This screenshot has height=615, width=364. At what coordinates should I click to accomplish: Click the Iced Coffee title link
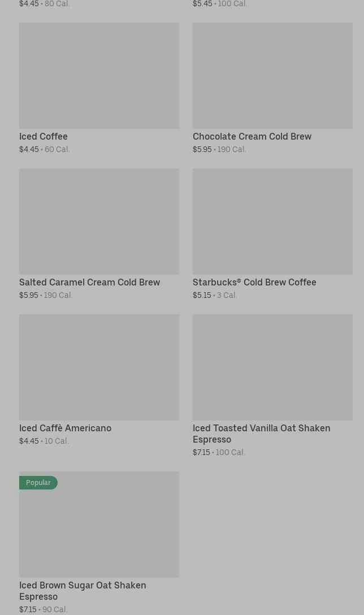click(x=44, y=137)
